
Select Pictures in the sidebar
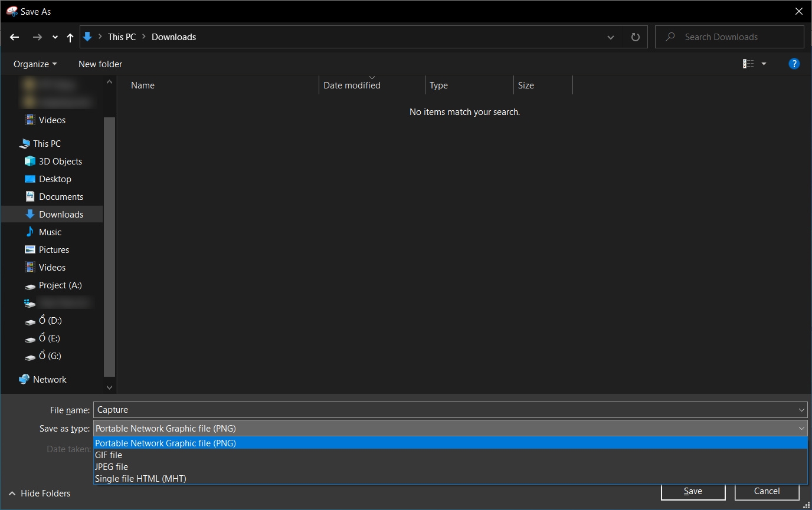[54, 249]
